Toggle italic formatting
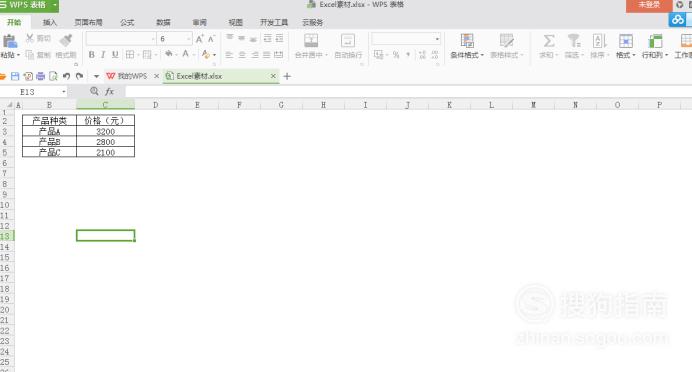692x372 pixels. 103,55
